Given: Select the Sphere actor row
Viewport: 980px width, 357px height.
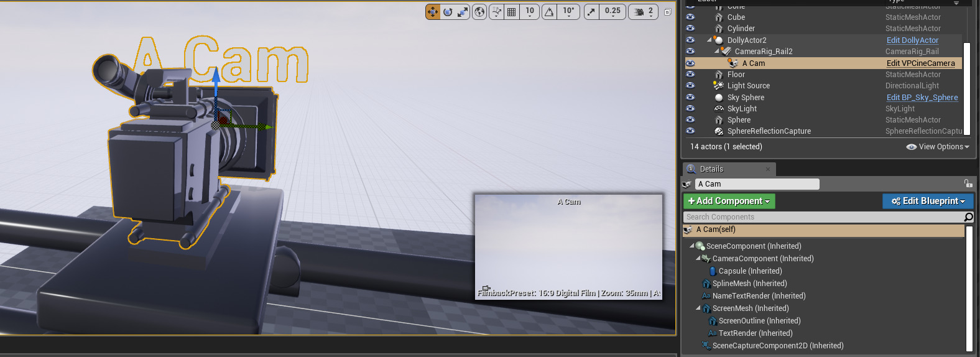Looking at the screenshot, I should pos(823,120).
